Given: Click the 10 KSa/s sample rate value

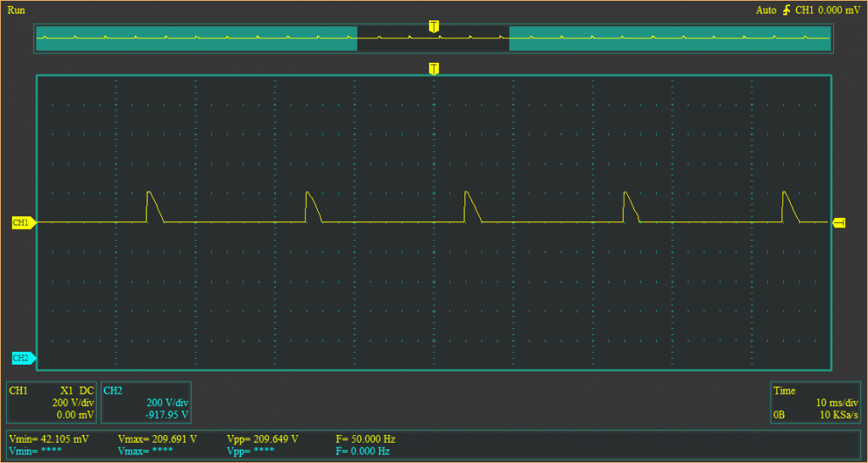Looking at the screenshot, I should (837, 416).
